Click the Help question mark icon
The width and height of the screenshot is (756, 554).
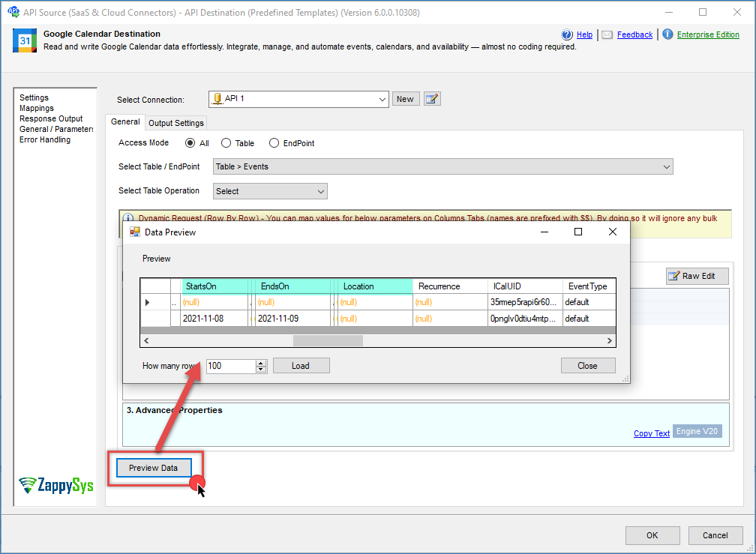point(568,34)
